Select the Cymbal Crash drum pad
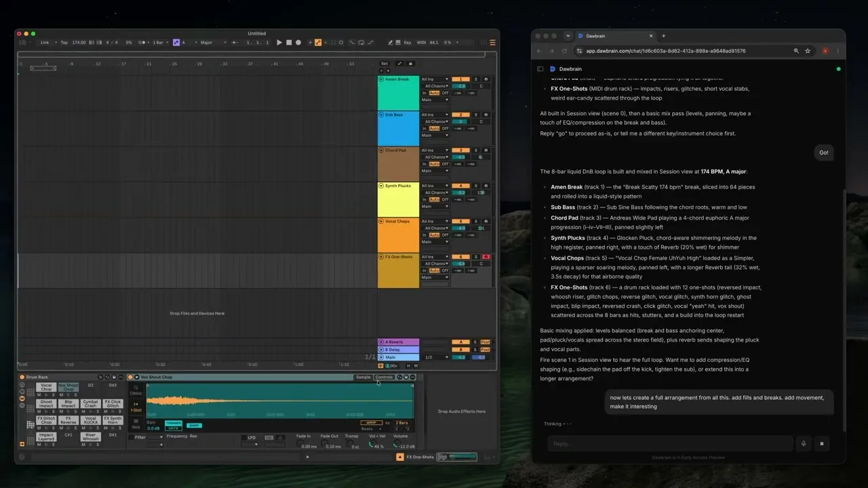 point(90,403)
